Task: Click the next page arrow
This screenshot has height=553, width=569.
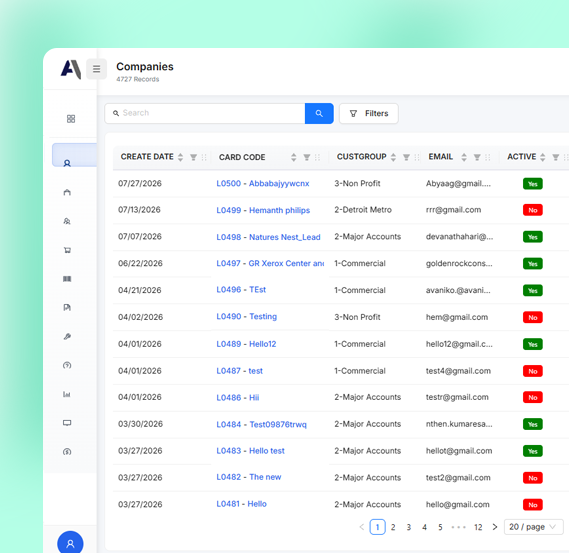Action: click(x=495, y=527)
